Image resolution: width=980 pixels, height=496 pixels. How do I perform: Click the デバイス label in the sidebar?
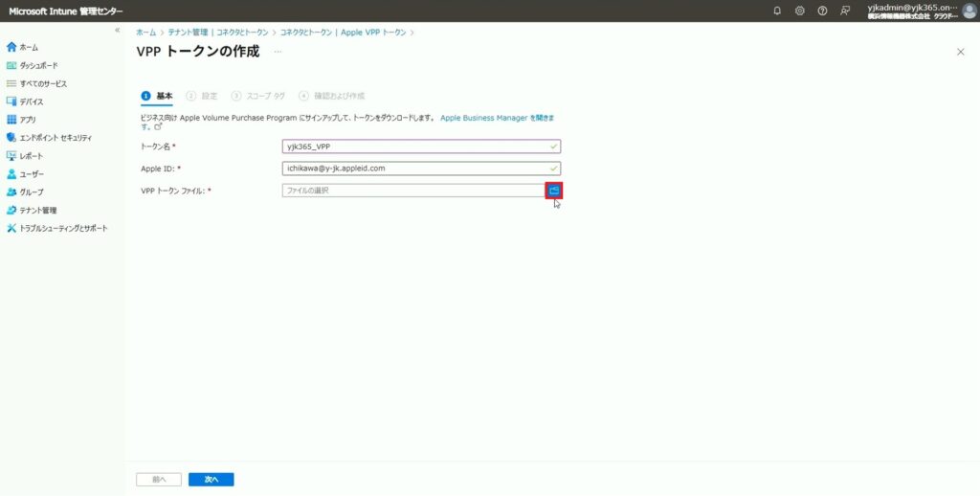(x=32, y=101)
